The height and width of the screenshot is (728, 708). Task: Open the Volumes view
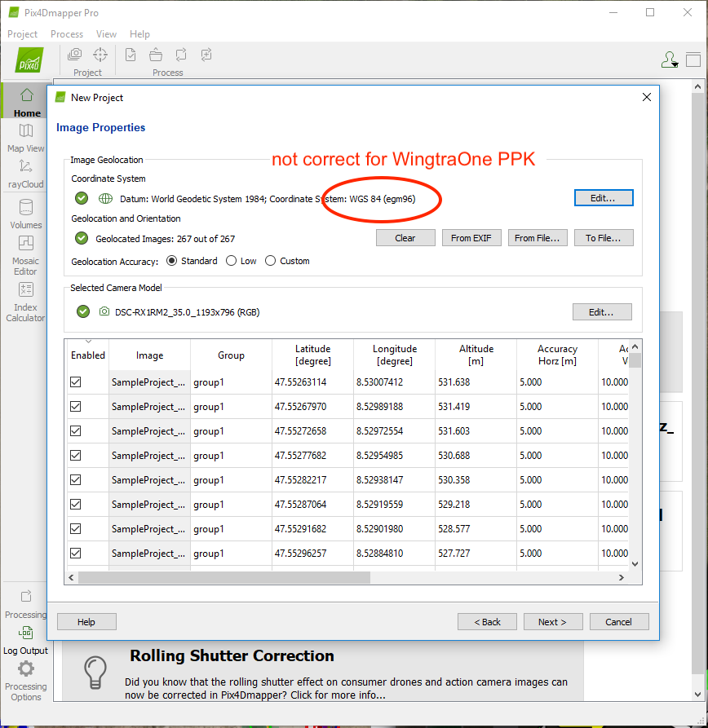click(26, 214)
